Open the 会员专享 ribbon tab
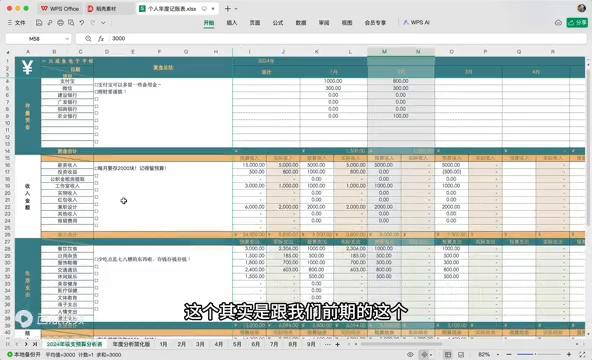The image size is (592, 360). click(375, 23)
